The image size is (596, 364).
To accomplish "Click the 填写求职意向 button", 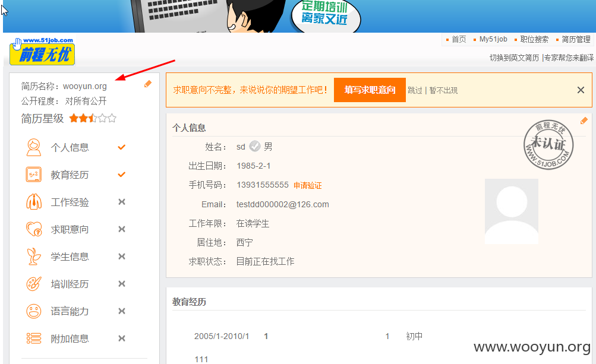I will [370, 90].
